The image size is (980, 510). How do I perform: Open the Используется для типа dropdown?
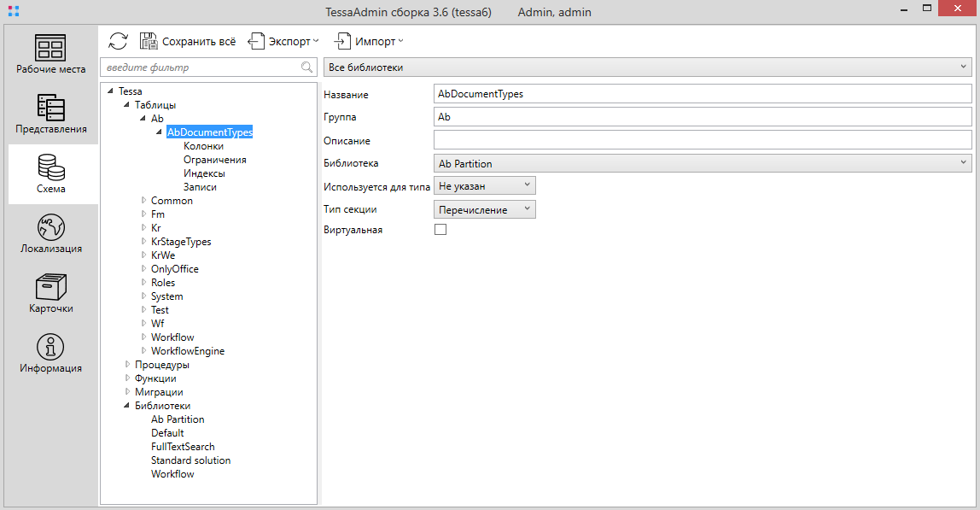click(x=485, y=185)
